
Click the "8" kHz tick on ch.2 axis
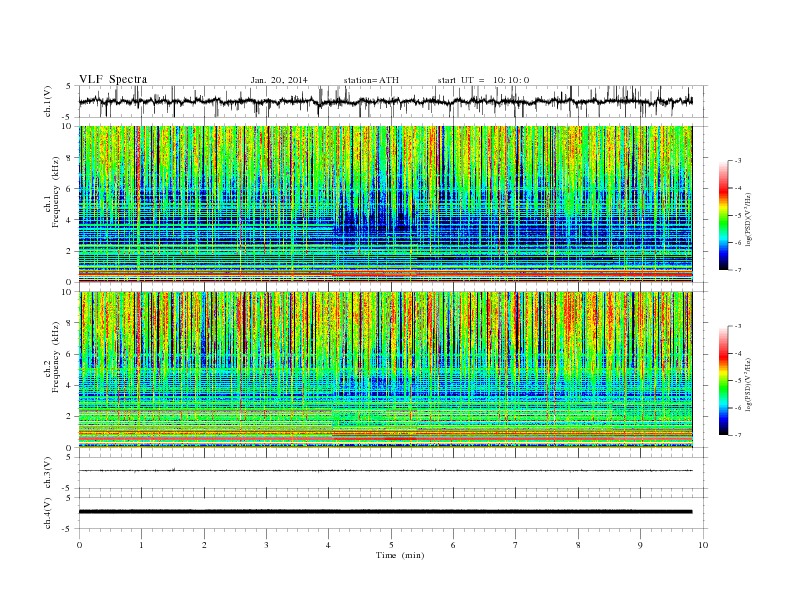coord(70,323)
